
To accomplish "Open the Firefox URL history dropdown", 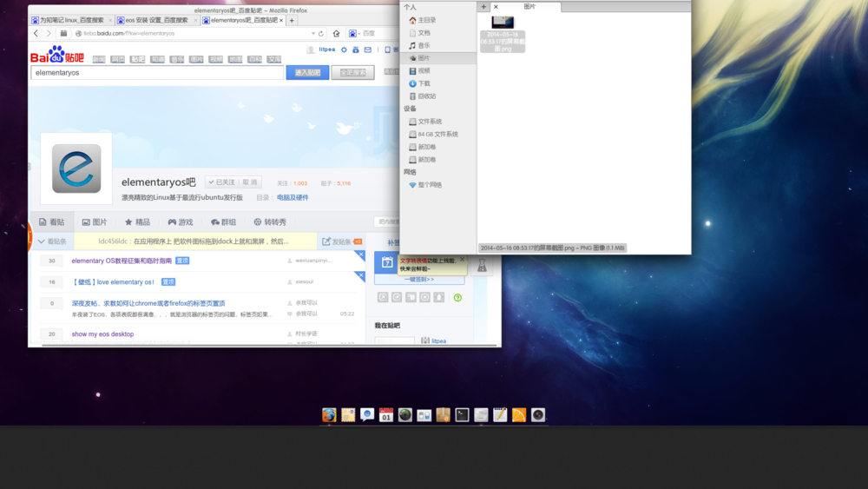I will tap(313, 33).
